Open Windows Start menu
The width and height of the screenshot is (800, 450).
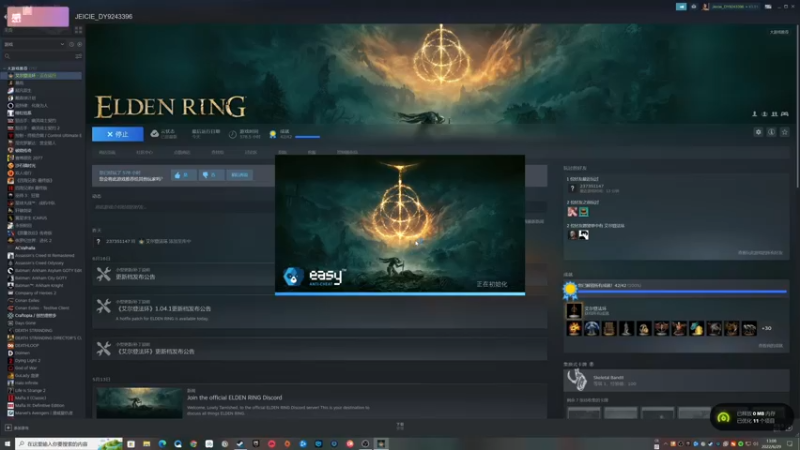coord(7,444)
